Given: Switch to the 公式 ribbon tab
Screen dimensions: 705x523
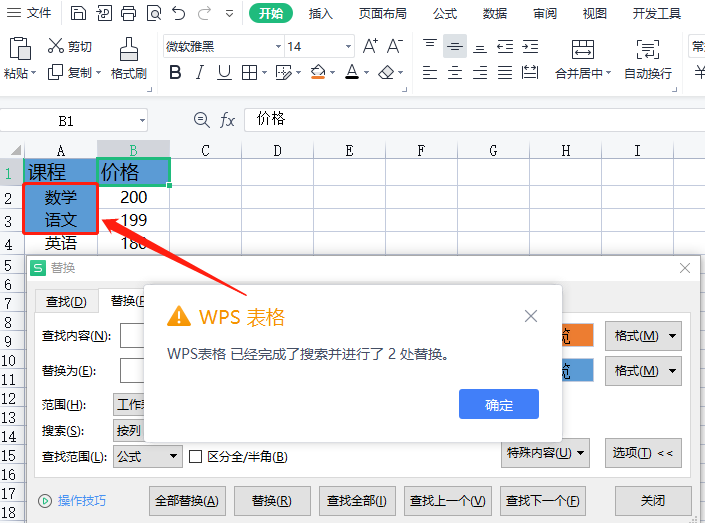Looking at the screenshot, I should pos(445,14).
